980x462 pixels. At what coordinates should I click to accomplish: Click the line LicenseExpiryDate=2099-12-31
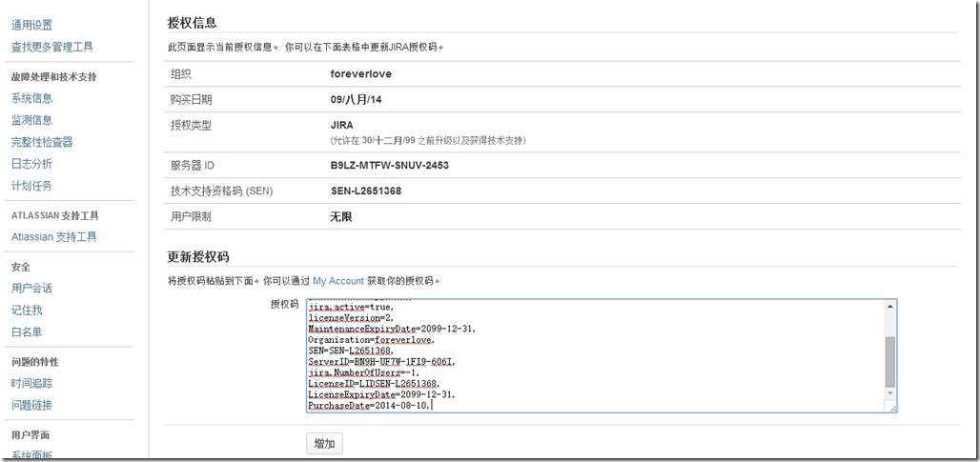point(382,394)
